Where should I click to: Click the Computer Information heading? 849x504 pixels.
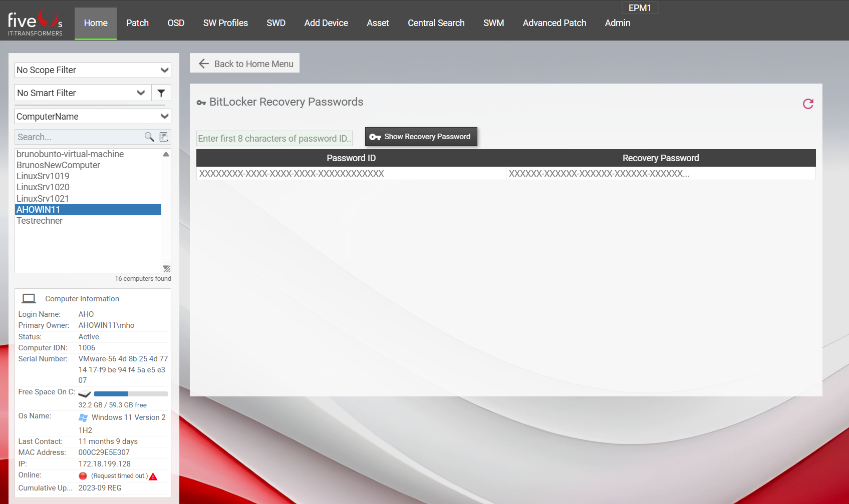pos(82,299)
